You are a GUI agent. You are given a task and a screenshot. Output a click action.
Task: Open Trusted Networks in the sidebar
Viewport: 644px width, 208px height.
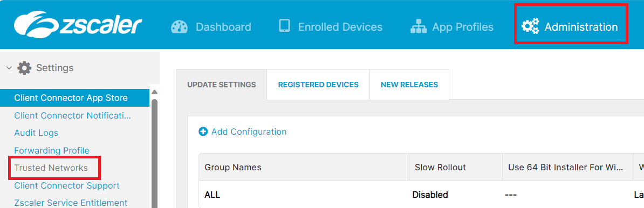51,168
